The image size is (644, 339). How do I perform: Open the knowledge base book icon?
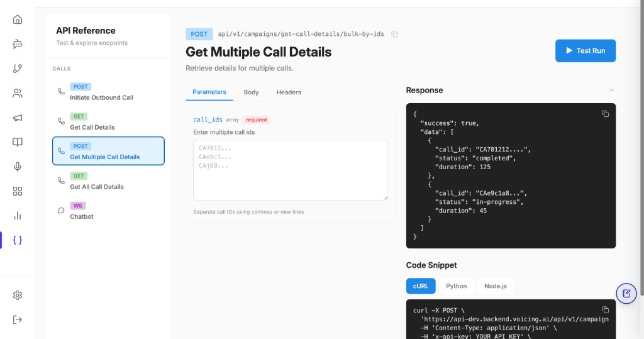[x=17, y=142]
